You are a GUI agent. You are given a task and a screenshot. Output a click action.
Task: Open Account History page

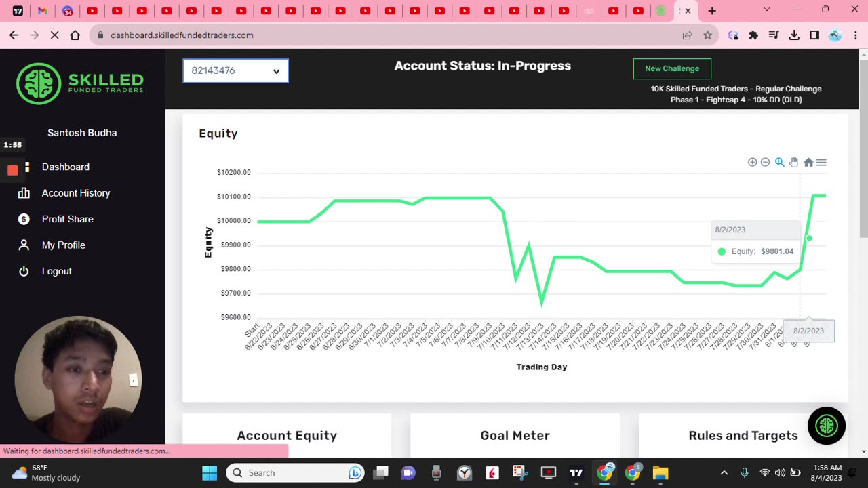click(x=76, y=193)
